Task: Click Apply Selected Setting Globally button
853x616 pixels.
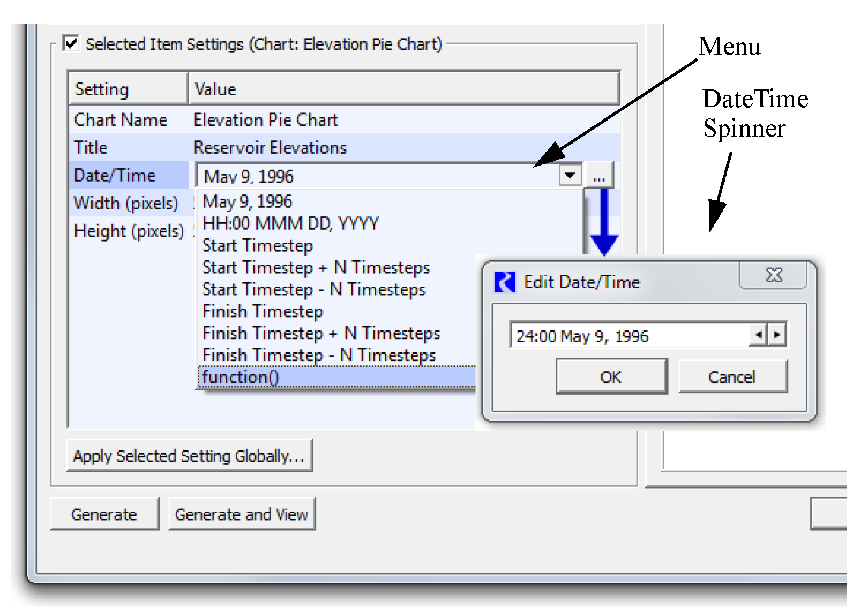Action: pos(189,456)
